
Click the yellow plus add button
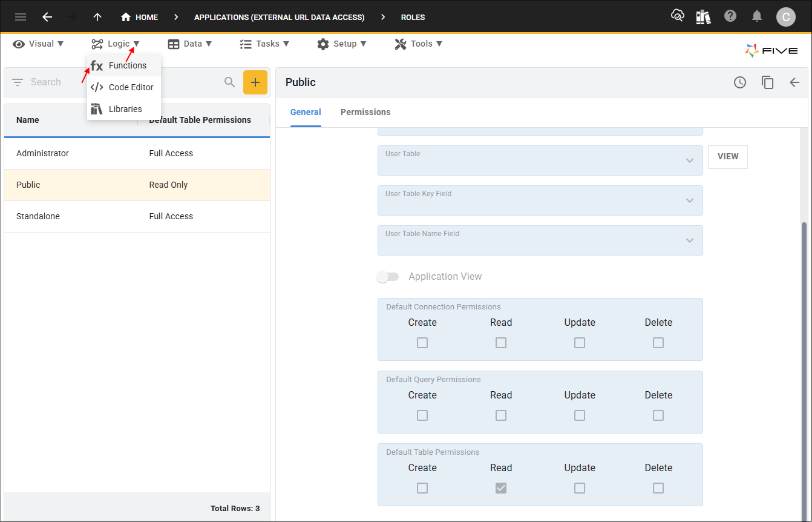tap(255, 82)
